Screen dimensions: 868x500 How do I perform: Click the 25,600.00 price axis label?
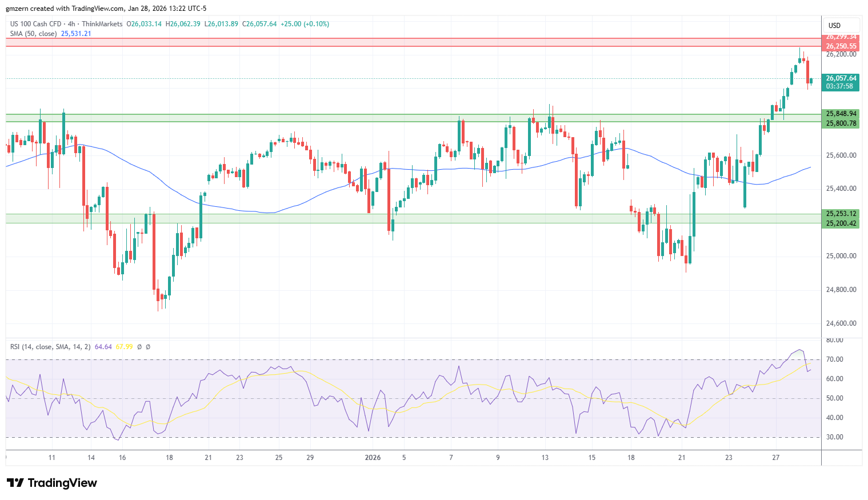click(841, 155)
